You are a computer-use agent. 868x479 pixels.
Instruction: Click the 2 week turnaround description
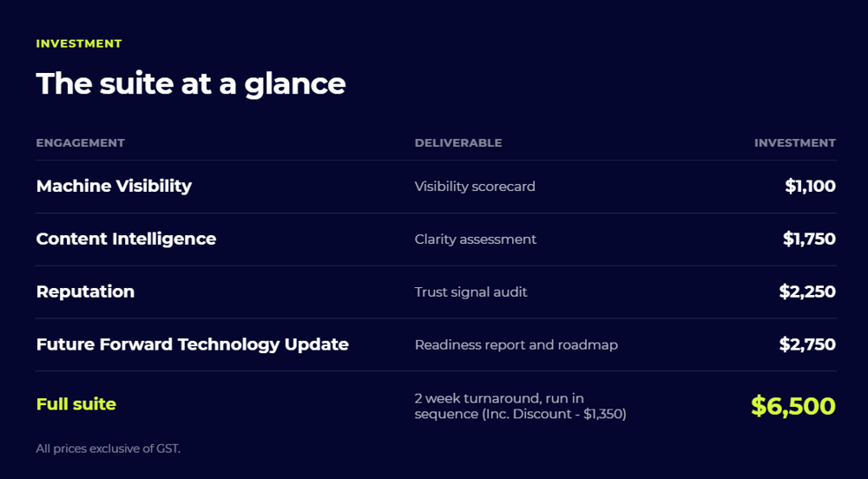[x=520, y=406]
